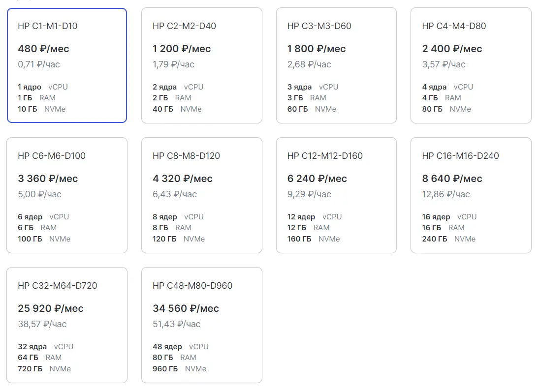Click the 12 ГБ RAM specification
The height and width of the screenshot is (392, 540).
[x=308, y=228]
